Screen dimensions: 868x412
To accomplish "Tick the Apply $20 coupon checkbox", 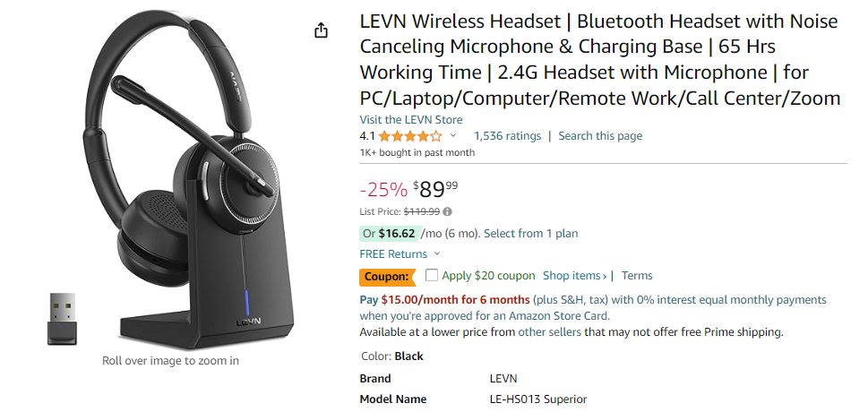I will [x=432, y=276].
